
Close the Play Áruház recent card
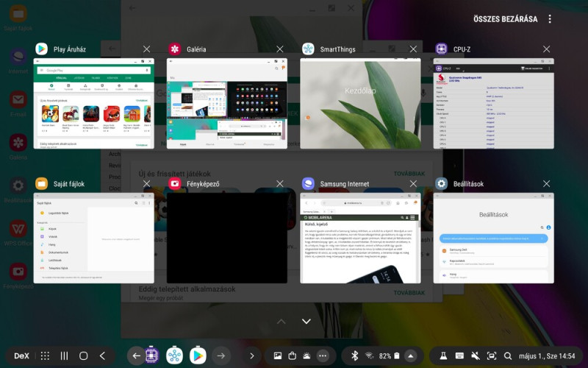coord(146,49)
